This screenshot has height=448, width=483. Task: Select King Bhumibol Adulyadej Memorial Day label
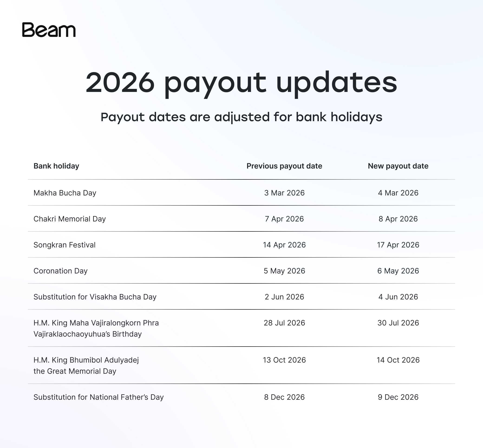[x=86, y=365]
